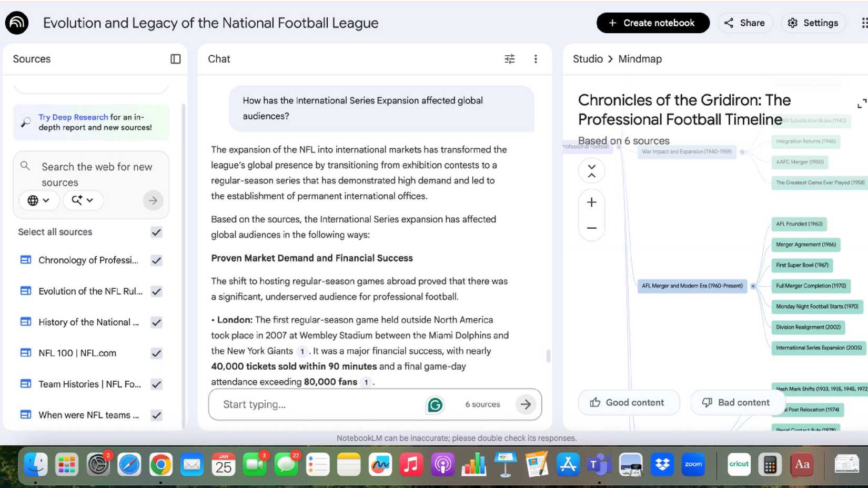The image size is (868, 488).
Task: Click the NotebookLM logo
Action: coord(16,23)
